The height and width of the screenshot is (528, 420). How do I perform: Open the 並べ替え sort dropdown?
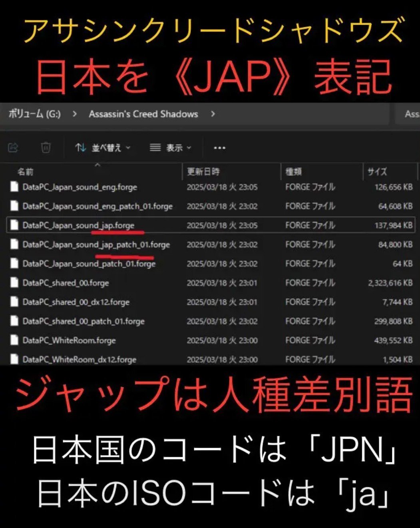point(103,148)
